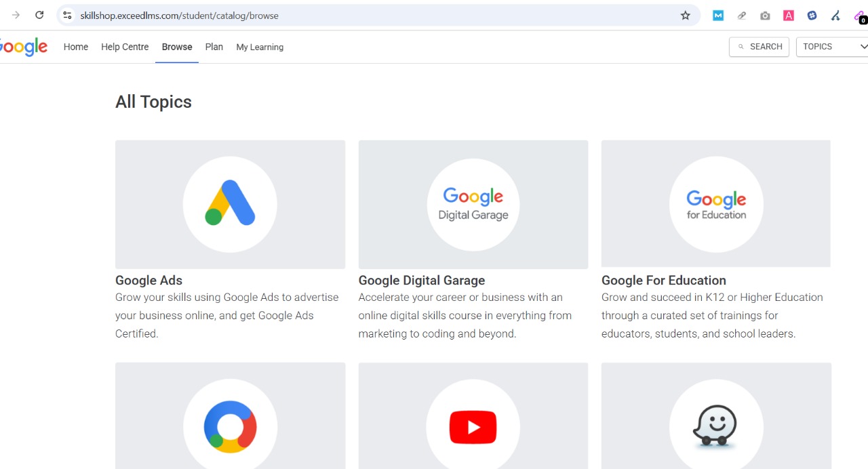Go to the Plan section
This screenshot has height=469, width=868.
click(x=214, y=47)
